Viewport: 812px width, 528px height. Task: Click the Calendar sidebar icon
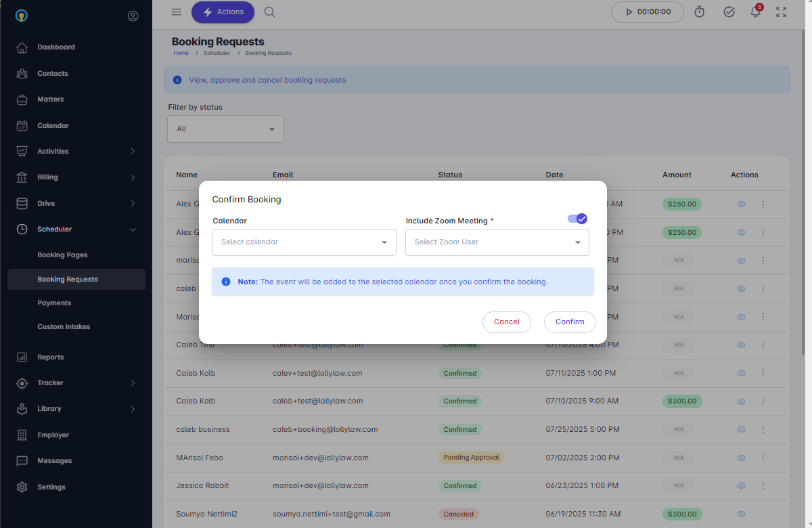pyautogui.click(x=22, y=125)
